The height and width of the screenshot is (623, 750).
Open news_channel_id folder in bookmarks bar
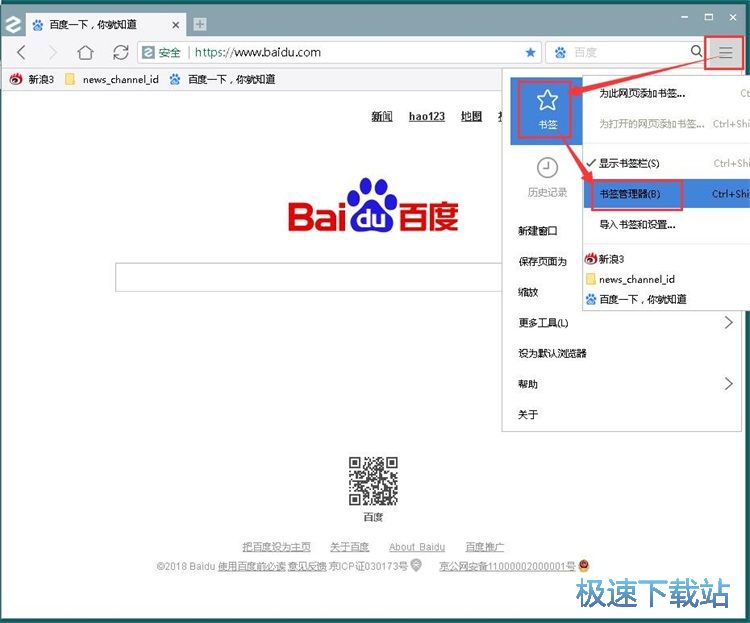click(x=112, y=79)
